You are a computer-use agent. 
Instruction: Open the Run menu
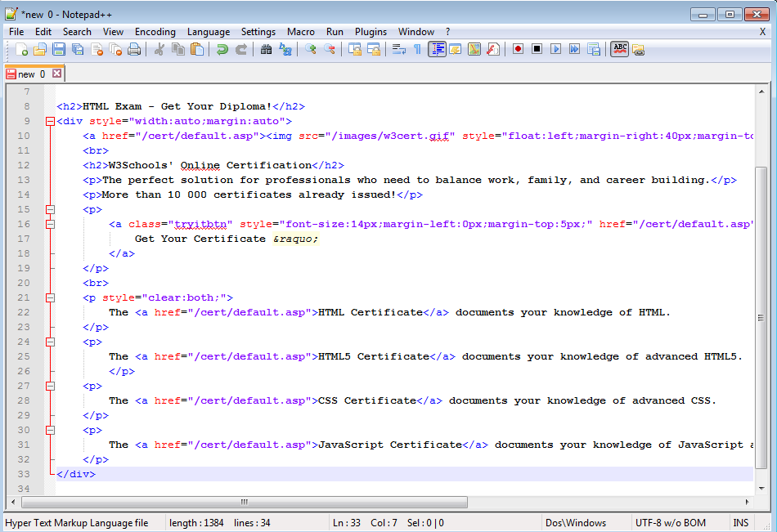pyautogui.click(x=335, y=32)
